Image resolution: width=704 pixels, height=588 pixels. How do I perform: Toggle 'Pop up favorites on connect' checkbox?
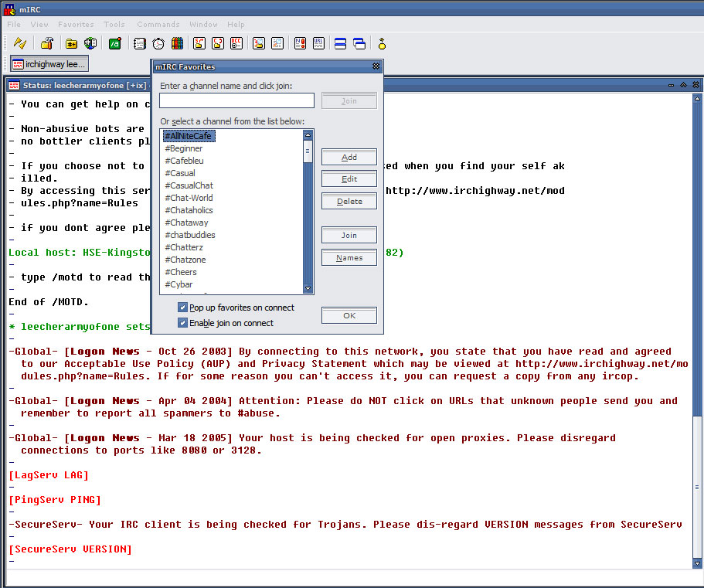182,308
